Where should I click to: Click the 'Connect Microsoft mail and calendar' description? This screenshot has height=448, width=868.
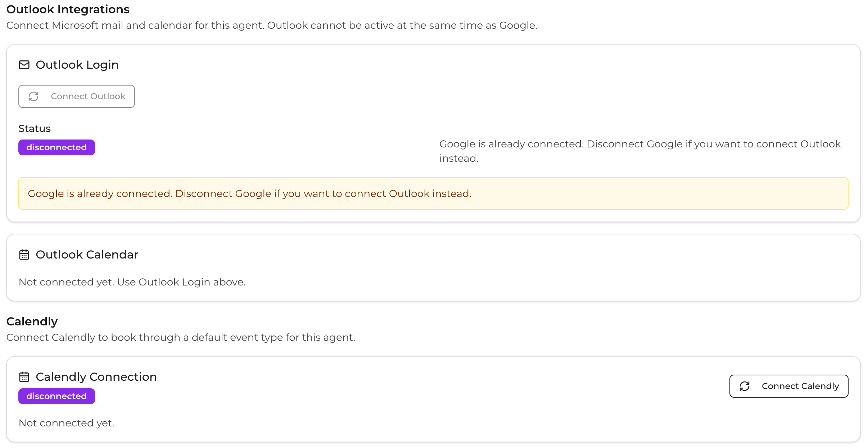(272, 25)
